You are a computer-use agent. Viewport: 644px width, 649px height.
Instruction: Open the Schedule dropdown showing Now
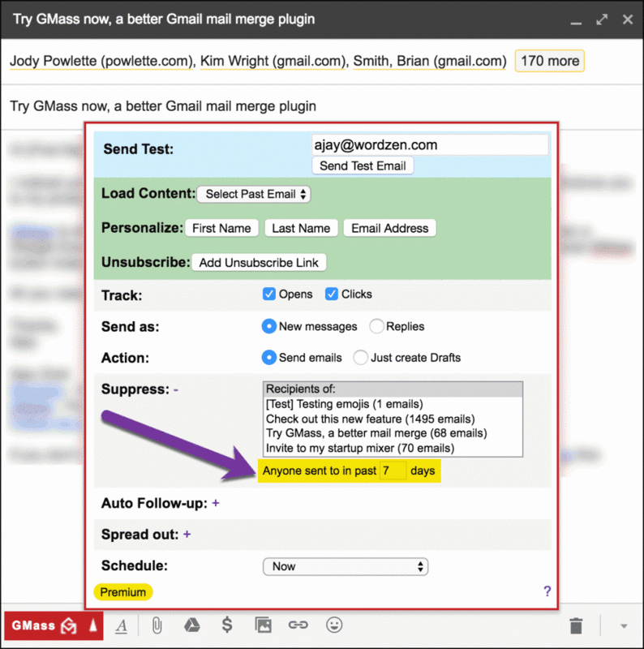pyautogui.click(x=346, y=566)
